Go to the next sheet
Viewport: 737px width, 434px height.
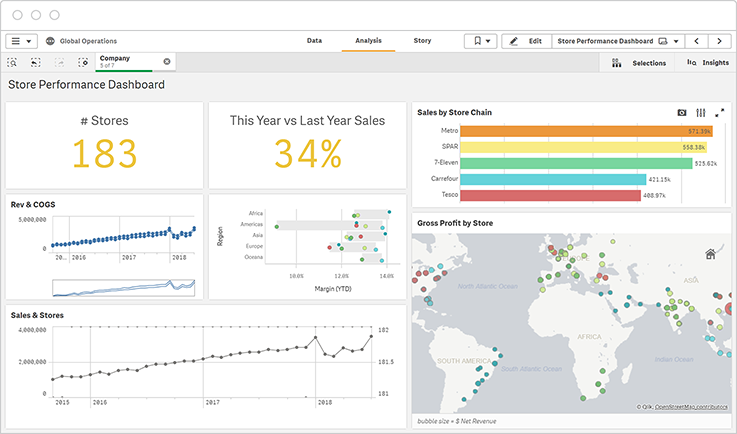click(x=720, y=41)
